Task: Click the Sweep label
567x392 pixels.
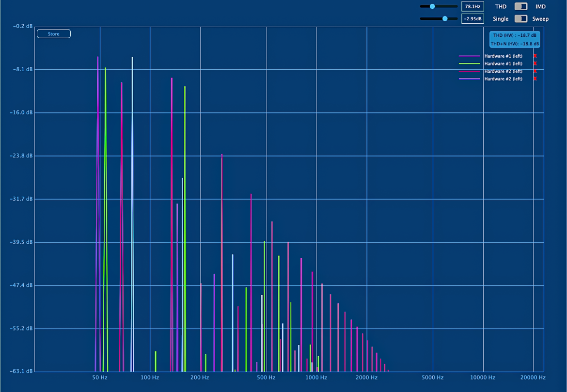Action: [x=540, y=19]
